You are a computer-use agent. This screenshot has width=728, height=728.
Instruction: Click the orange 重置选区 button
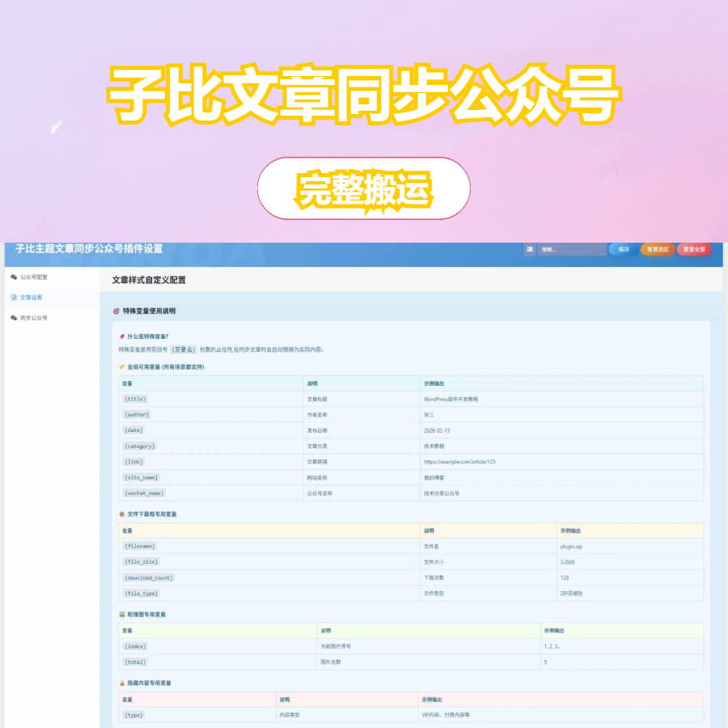[658, 249]
